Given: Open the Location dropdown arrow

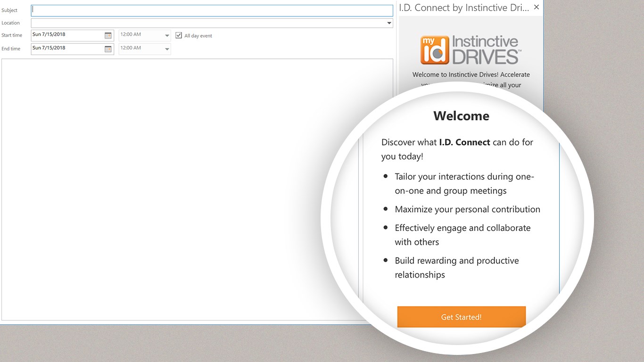Looking at the screenshot, I should pyautogui.click(x=389, y=23).
